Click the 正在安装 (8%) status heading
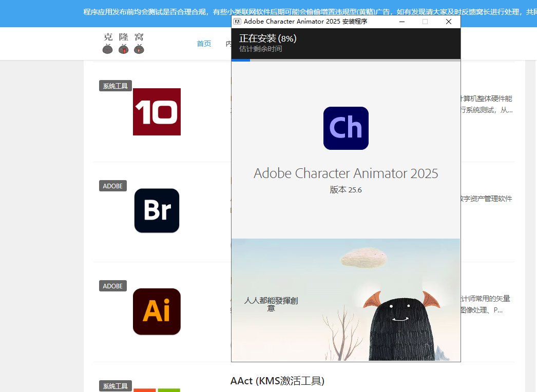Screen dimensions: 537x392 coord(267,38)
